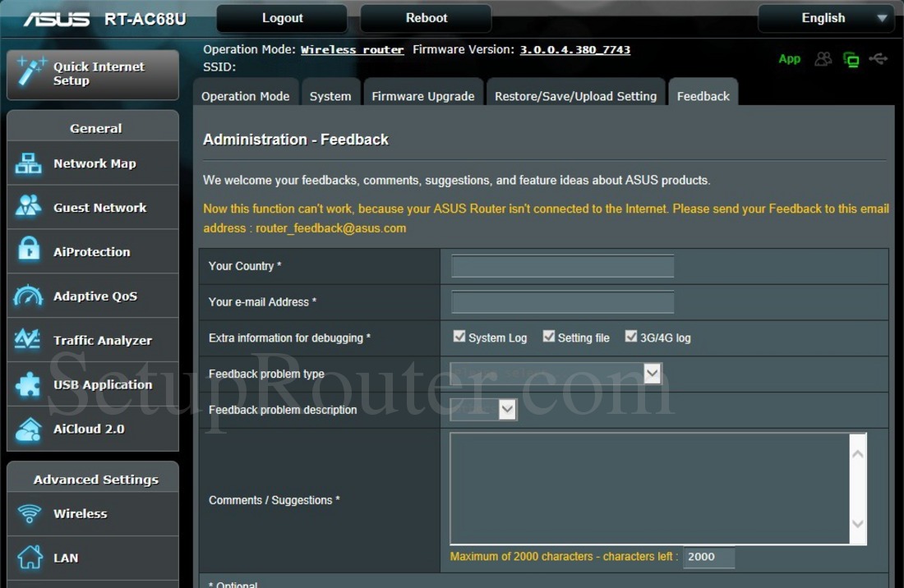The image size is (904, 588).
Task: Focus the Comments / Suggestions text area
Action: point(650,489)
